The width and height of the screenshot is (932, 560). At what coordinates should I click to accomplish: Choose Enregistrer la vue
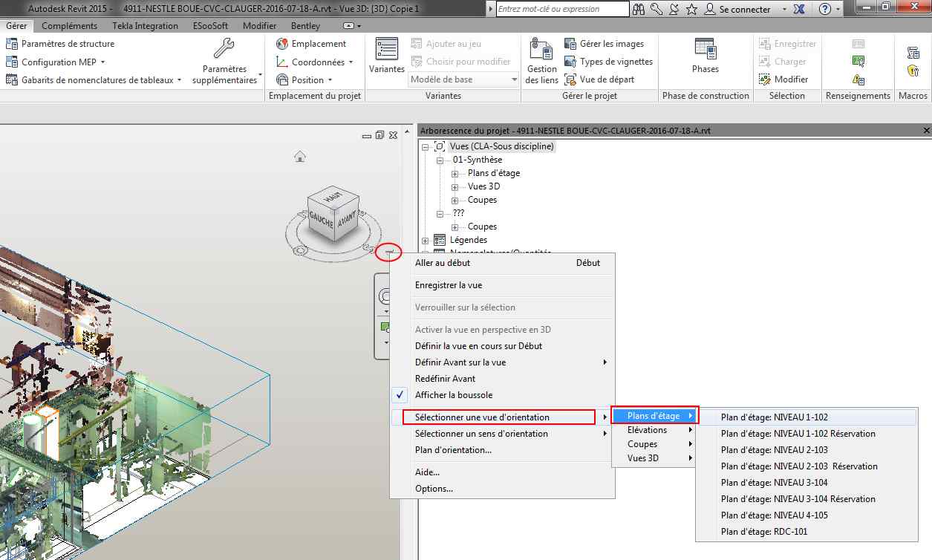coord(504,285)
